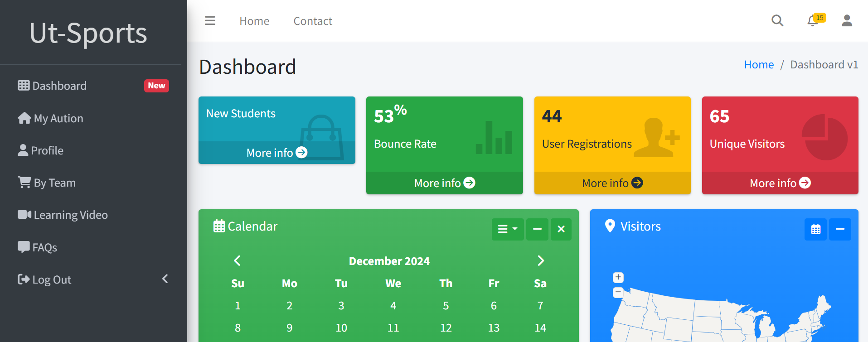
Task: Open search with the magnifier icon
Action: pyautogui.click(x=777, y=21)
